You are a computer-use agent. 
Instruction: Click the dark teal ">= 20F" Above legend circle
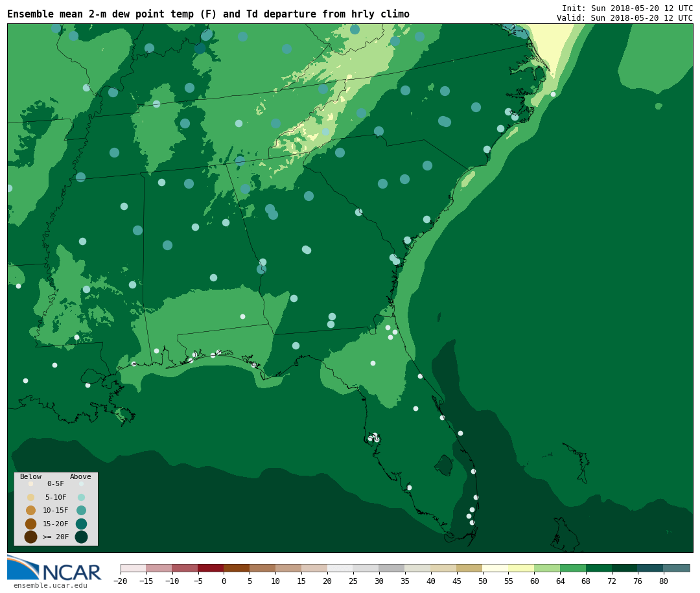click(81, 537)
